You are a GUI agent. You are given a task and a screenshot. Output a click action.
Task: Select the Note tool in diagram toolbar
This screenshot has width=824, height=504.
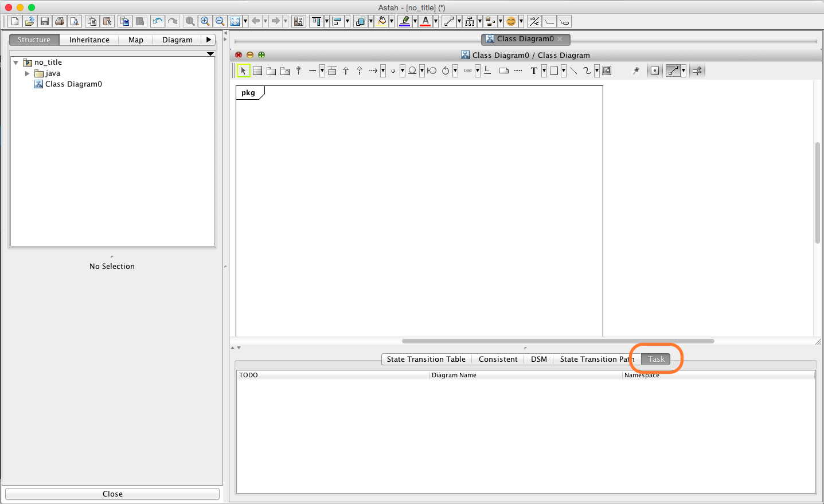tap(504, 71)
